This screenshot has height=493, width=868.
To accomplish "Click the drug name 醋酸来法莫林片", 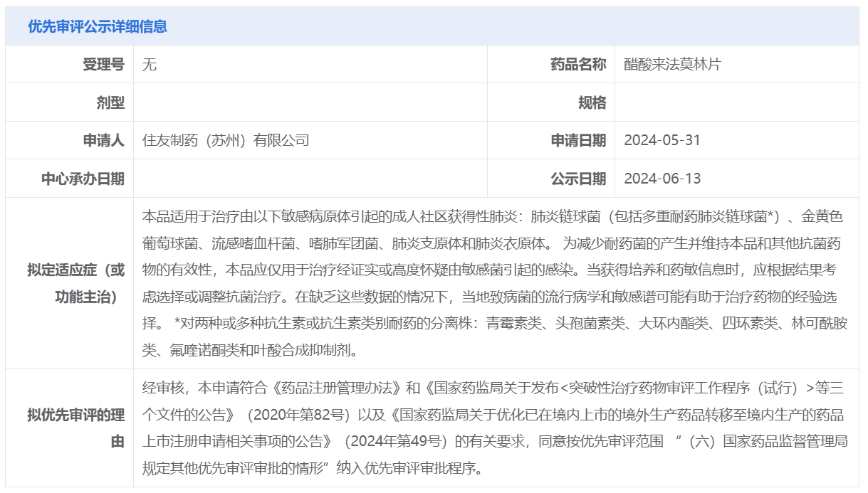I will [672, 65].
